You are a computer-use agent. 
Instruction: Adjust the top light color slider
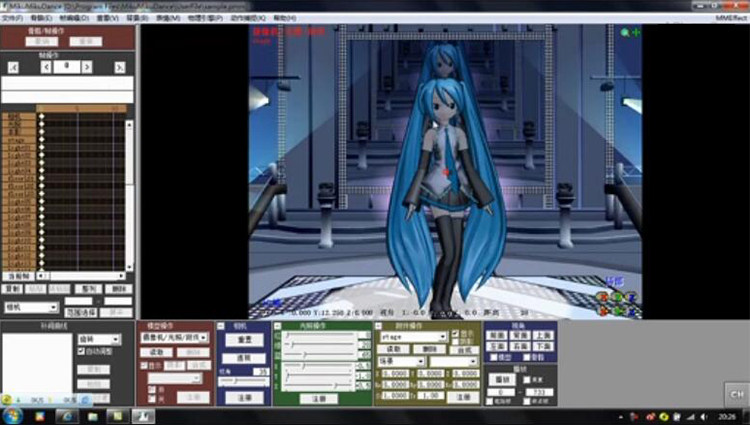point(319,335)
